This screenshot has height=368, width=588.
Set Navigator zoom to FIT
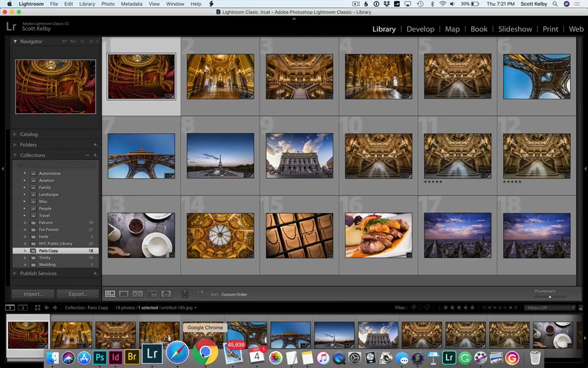[x=65, y=42]
